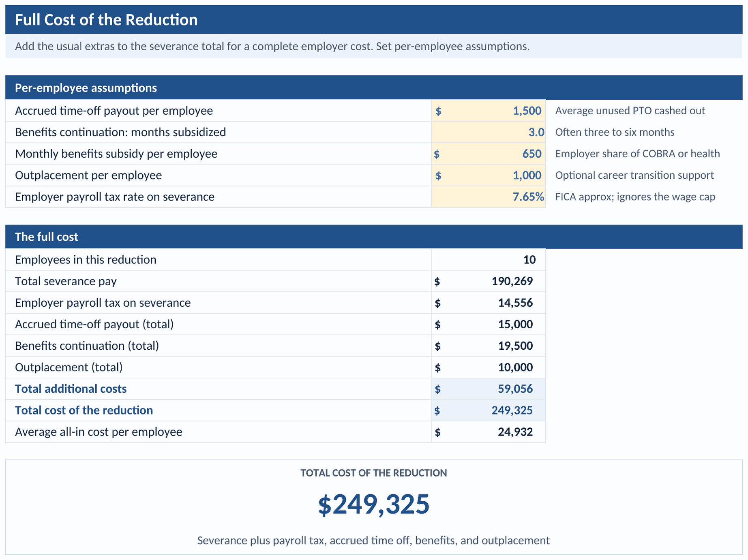Click the accrued time-off total 15,000
748x560 pixels.
pyautogui.click(x=488, y=324)
